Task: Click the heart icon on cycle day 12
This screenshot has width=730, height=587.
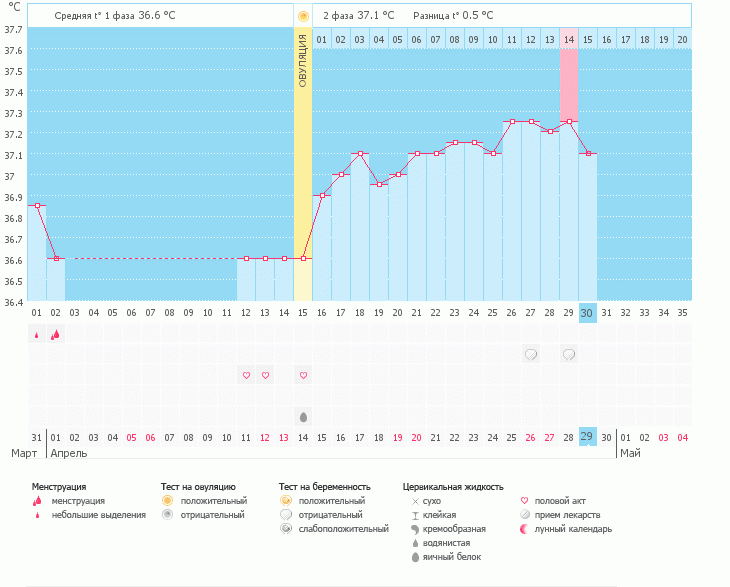Action: [x=246, y=375]
